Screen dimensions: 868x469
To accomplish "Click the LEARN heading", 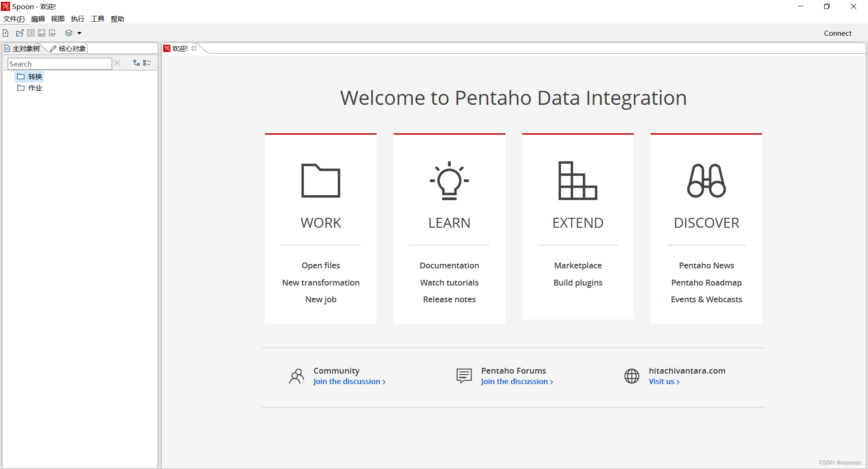I will click(449, 223).
